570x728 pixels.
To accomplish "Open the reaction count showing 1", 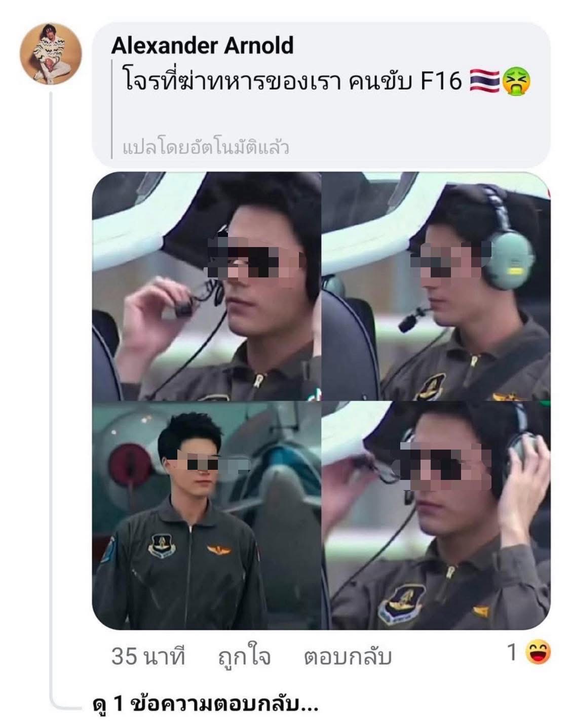I will (512, 653).
